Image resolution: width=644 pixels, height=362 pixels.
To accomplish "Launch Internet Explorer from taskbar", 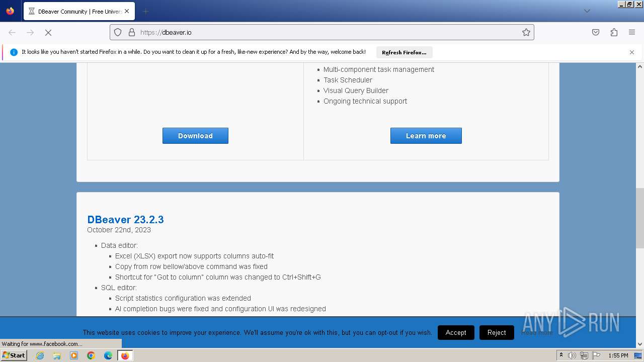I will pos(40,355).
